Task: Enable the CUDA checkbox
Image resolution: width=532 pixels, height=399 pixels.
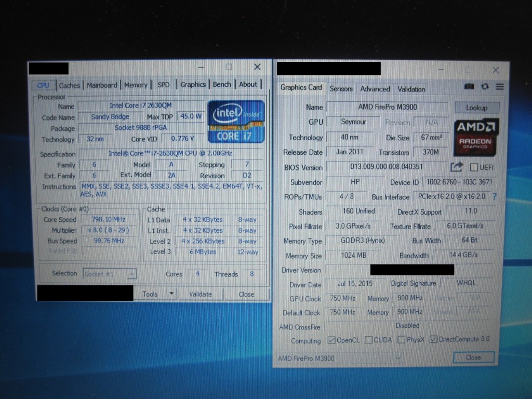Action: click(x=368, y=340)
